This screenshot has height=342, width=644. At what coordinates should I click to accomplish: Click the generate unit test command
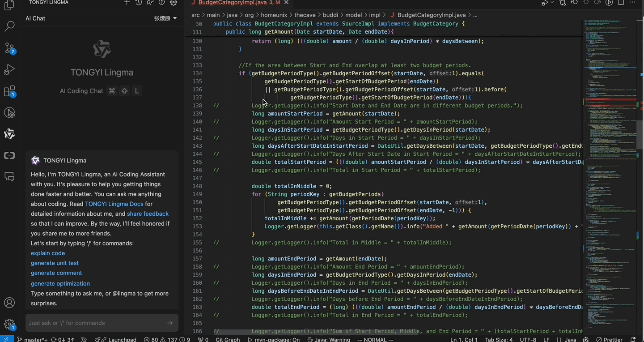[x=55, y=263]
